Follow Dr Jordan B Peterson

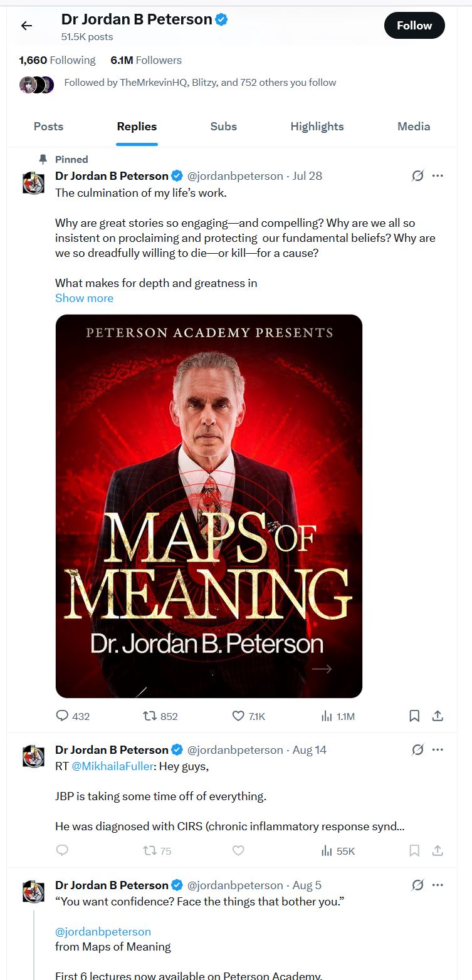coord(414,26)
